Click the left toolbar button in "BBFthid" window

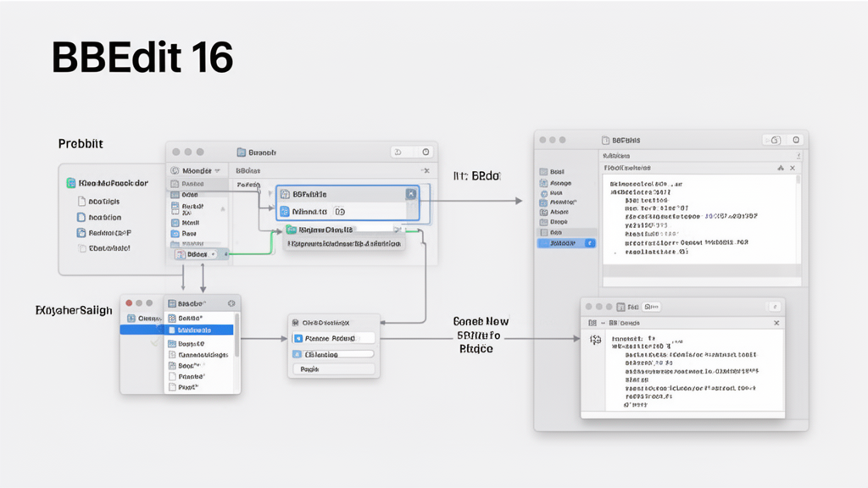[775, 140]
